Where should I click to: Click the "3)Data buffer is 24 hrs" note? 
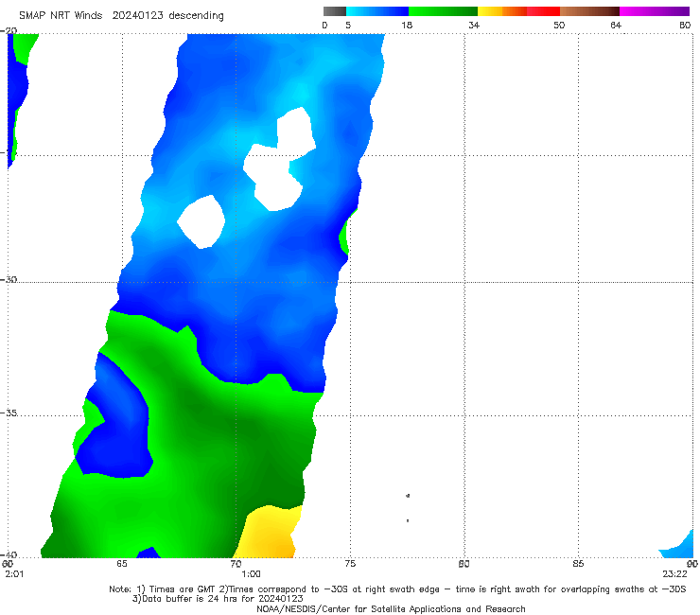click(218, 599)
